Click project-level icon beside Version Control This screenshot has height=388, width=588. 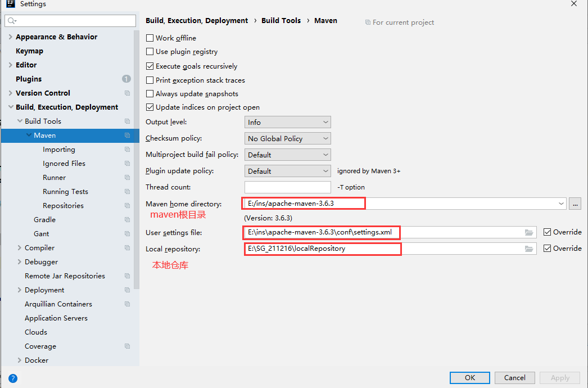[x=127, y=93]
